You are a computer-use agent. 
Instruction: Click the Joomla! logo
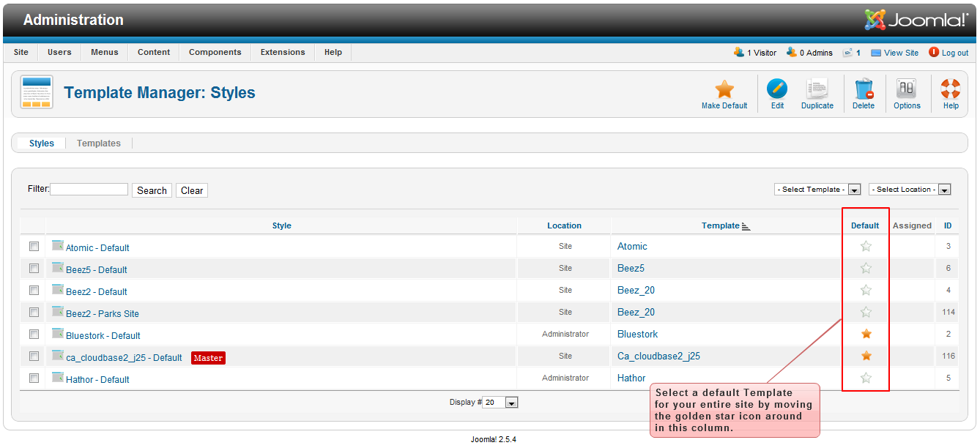coord(916,20)
